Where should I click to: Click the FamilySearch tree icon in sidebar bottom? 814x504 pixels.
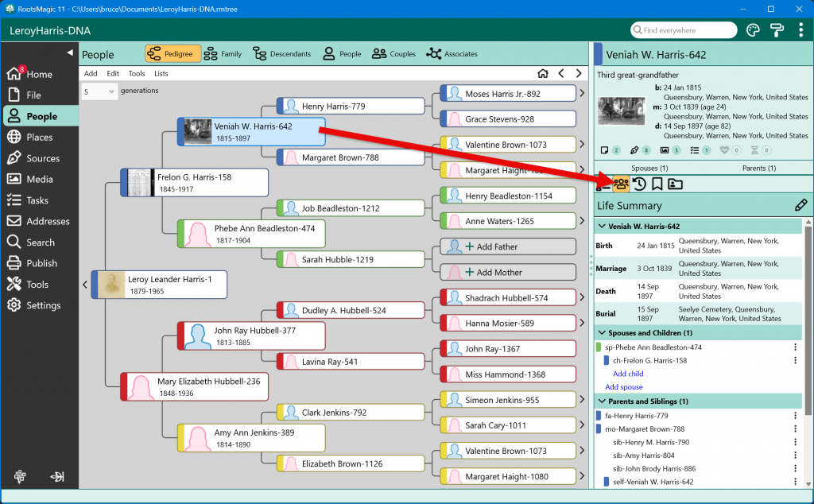[20, 477]
